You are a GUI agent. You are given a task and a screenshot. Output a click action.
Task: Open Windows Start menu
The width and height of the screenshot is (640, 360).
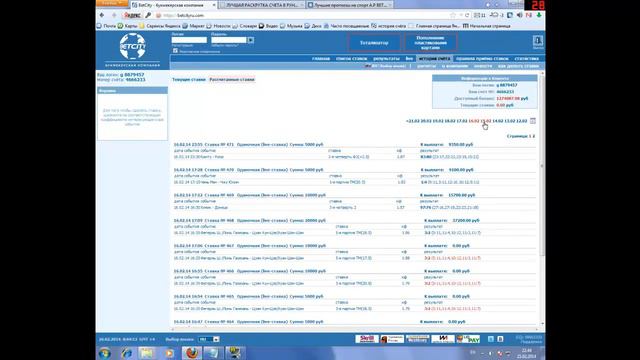104,353
